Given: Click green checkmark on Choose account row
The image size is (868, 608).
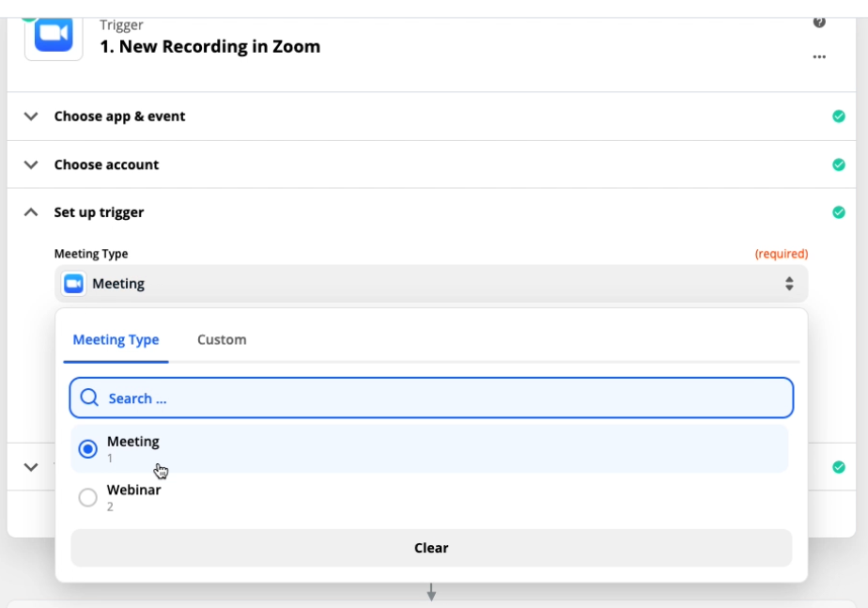Looking at the screenshot, I should tap(839, 164).
